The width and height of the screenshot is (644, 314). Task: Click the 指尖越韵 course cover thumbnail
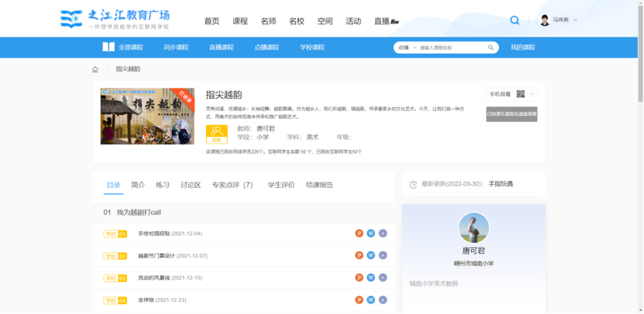click(x=147, y=116)
